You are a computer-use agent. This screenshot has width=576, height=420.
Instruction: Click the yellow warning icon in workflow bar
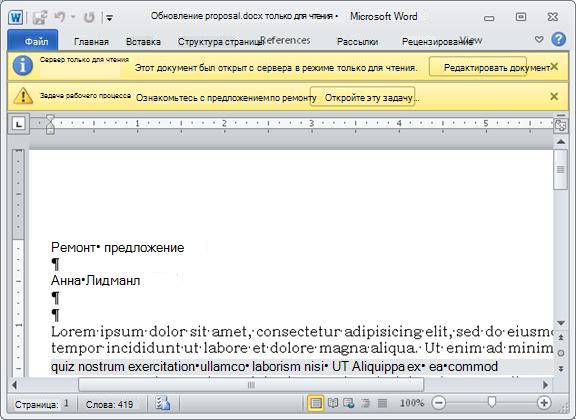point(23,96)
